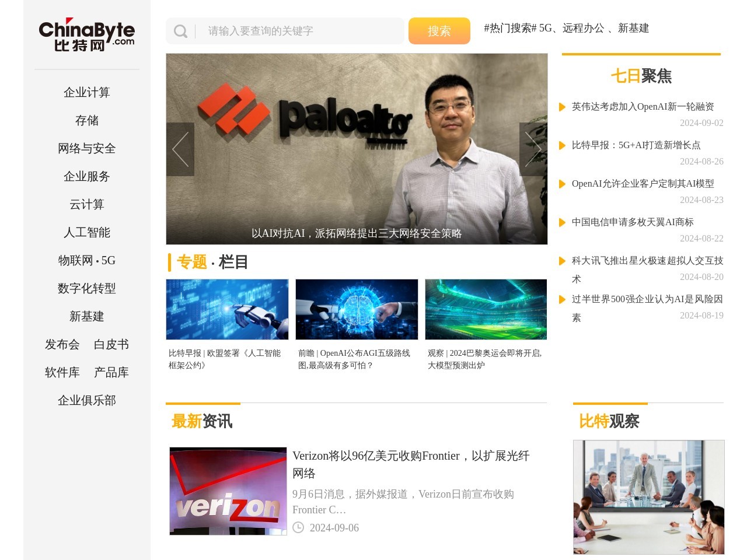
Task: Open the Verizon logo article image
Action: (228, 491)
